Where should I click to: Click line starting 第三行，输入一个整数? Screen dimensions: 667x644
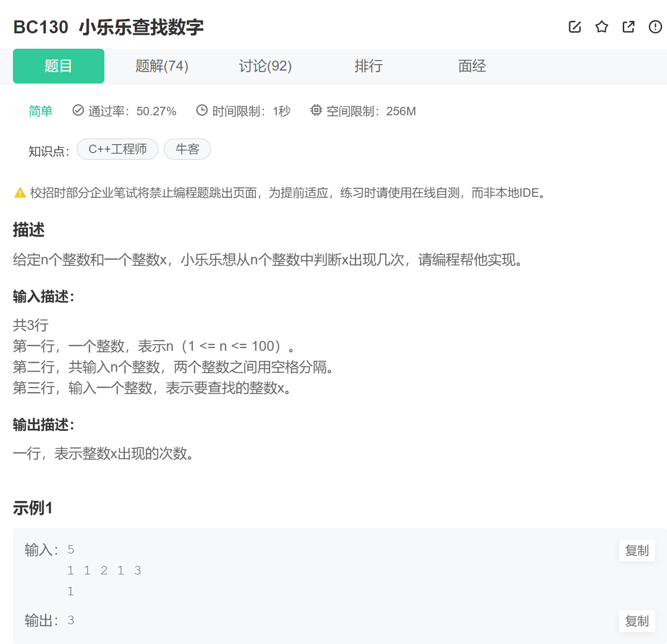(x=153, y=388)
